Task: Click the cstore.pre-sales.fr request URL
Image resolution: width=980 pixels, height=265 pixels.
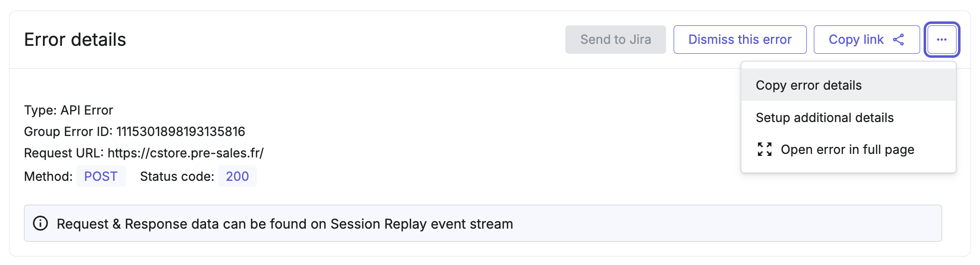Action: tap(186, 153)
